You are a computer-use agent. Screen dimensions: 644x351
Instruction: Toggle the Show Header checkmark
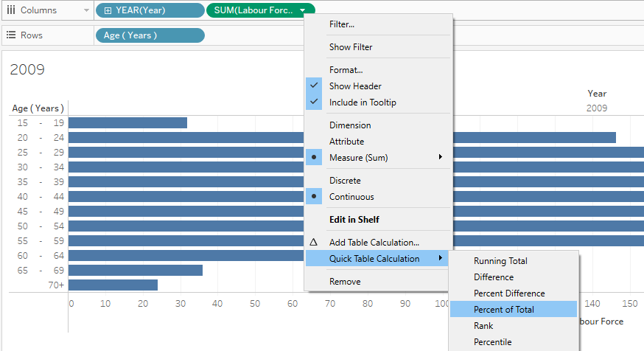pos(315,86)
